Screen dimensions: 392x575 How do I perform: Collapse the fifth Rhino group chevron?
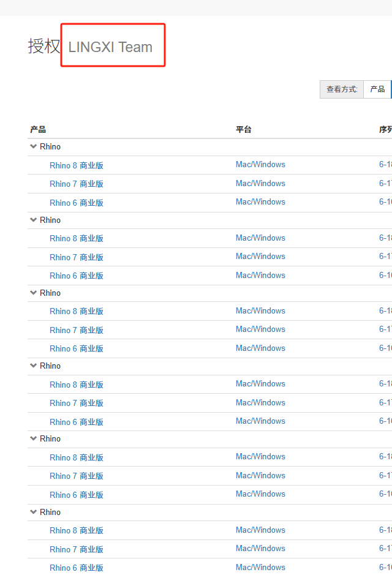click(33, 438)
